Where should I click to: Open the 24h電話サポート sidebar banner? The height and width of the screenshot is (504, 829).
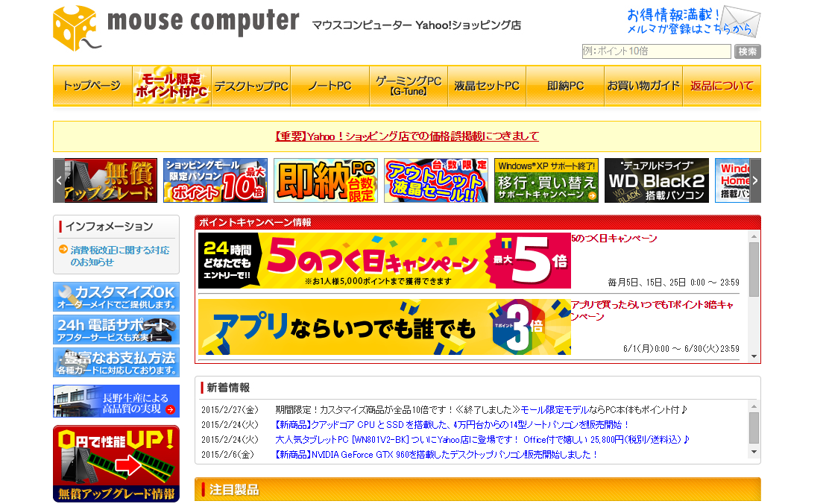click(116, 330)
